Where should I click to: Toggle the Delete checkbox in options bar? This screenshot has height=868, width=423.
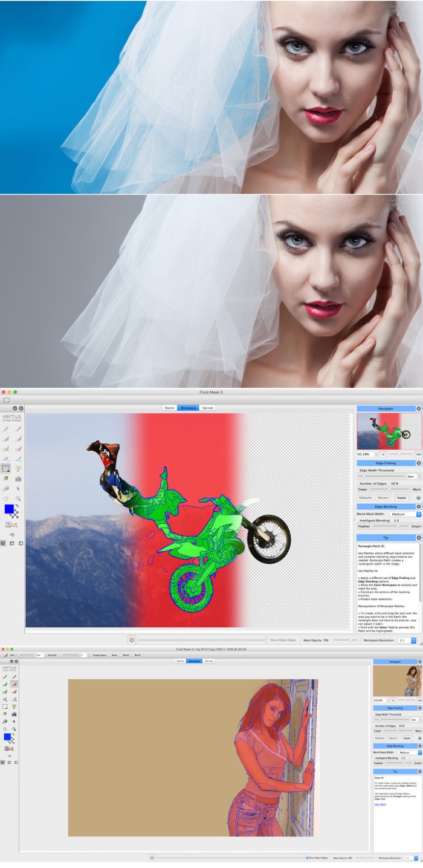(x=121, y=655)
